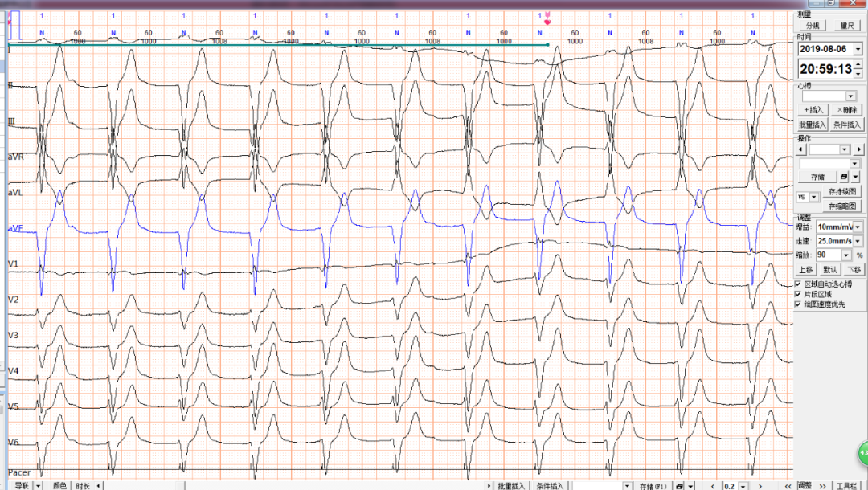Click the aVF lead label
Viewport: 868px width, 490px height.
pyautogui.click(x=15, y=228)
